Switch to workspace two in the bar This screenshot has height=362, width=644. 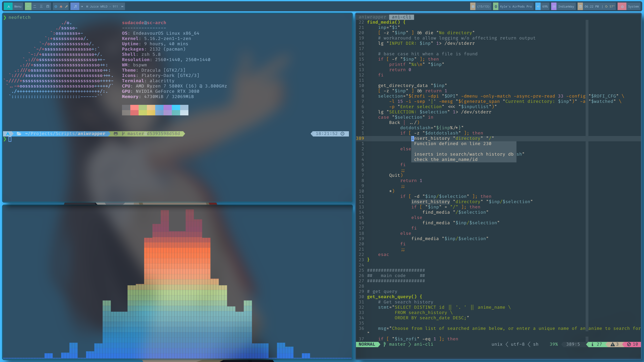pos(35,7)
